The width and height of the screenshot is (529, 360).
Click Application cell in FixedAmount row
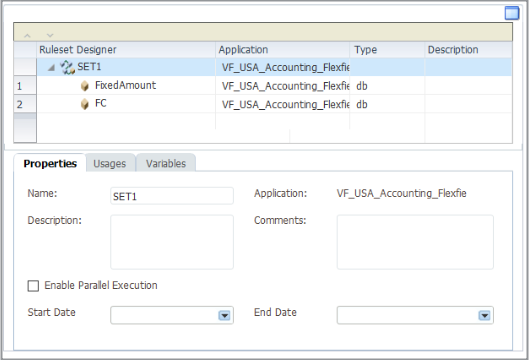(283, 86)
